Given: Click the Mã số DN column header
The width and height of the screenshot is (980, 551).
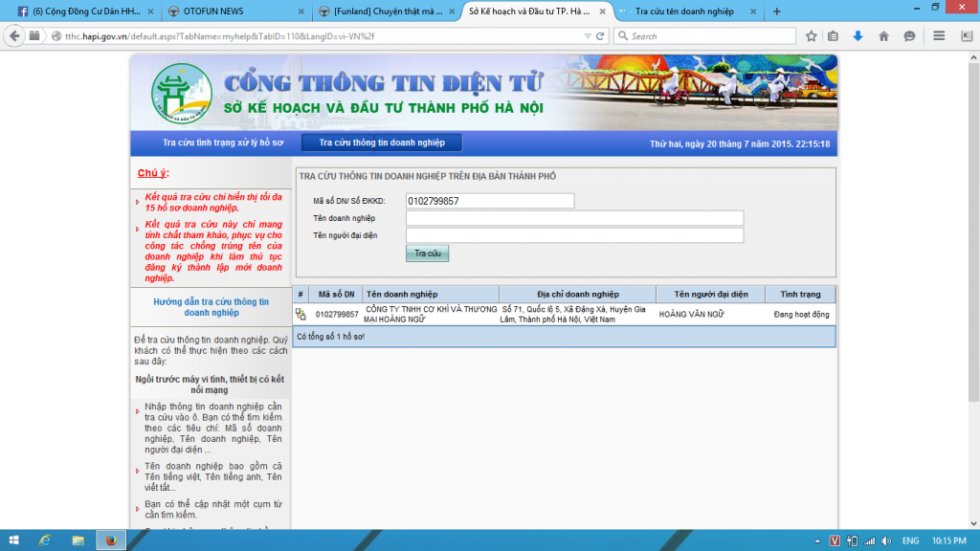Looking at the screenshot, I should click(x=336, y=295).
